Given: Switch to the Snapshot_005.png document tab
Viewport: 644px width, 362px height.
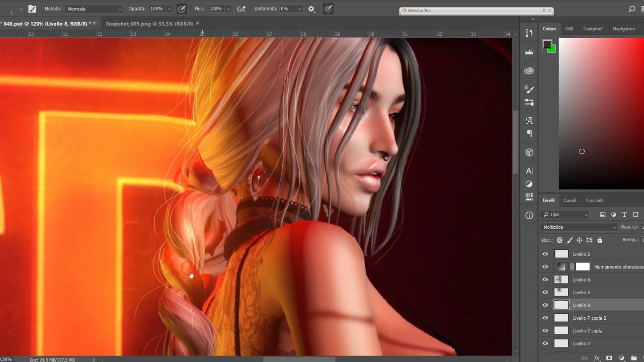Looking at the screenshot, I should pos(149,23).
